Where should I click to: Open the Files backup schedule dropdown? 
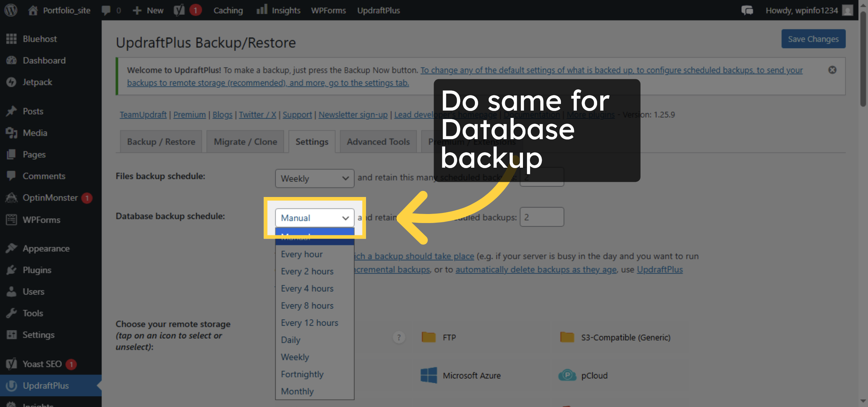pos(314,178)
